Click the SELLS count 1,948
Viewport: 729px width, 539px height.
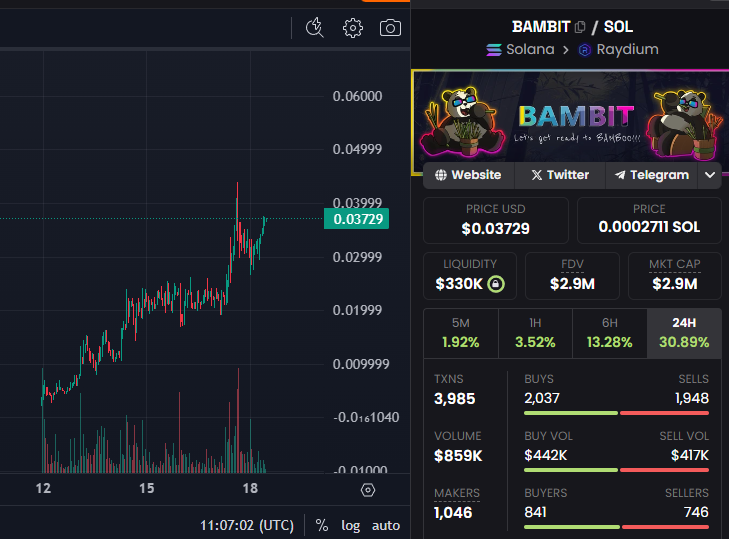692,398
